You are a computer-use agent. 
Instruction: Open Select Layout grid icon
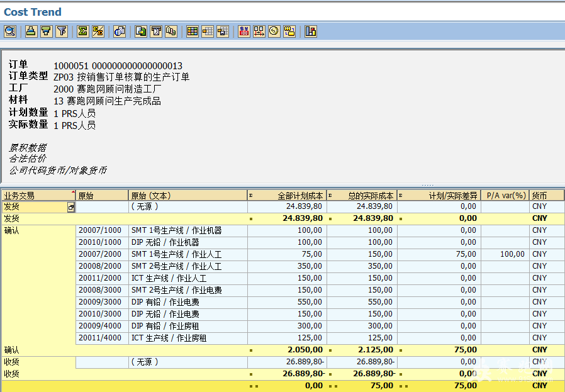click(193, 31)
